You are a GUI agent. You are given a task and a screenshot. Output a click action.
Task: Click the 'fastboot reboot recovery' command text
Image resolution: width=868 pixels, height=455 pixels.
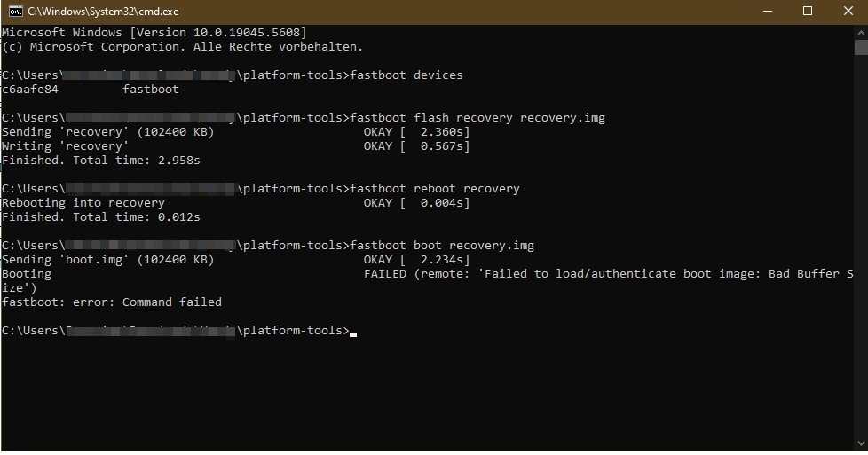pyautogui.click(x=435, y=188)
